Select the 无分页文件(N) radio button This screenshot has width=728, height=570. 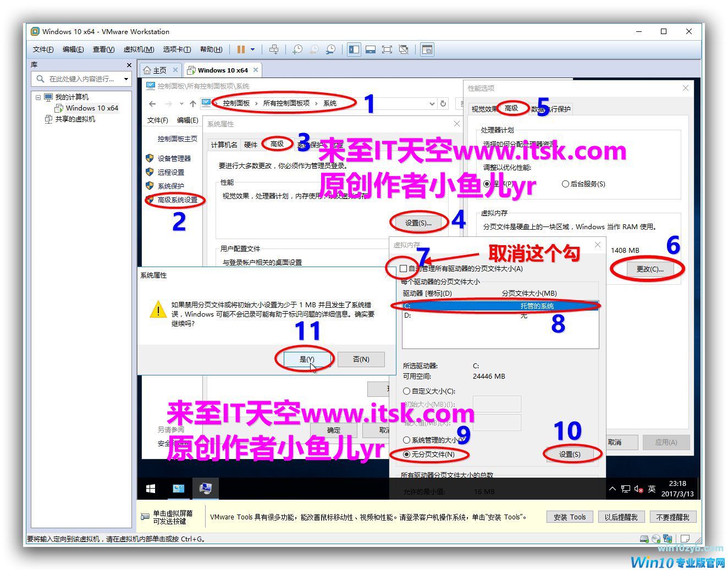(x=406, y=455)
